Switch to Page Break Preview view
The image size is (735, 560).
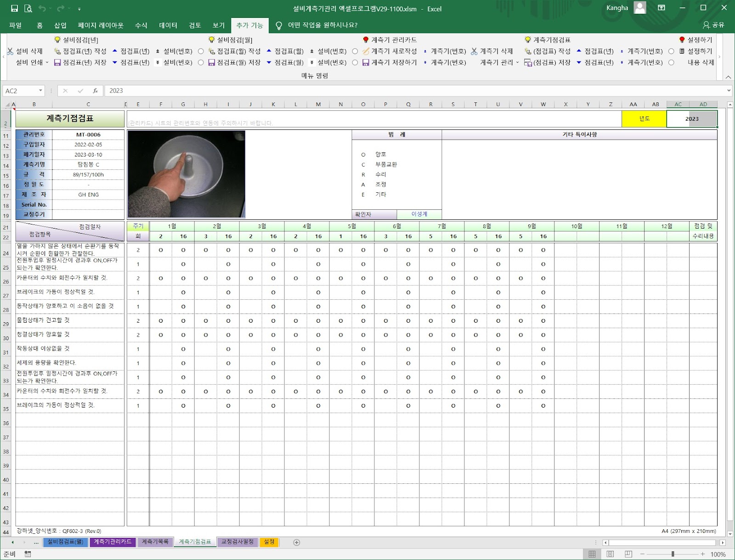[628, 554]
